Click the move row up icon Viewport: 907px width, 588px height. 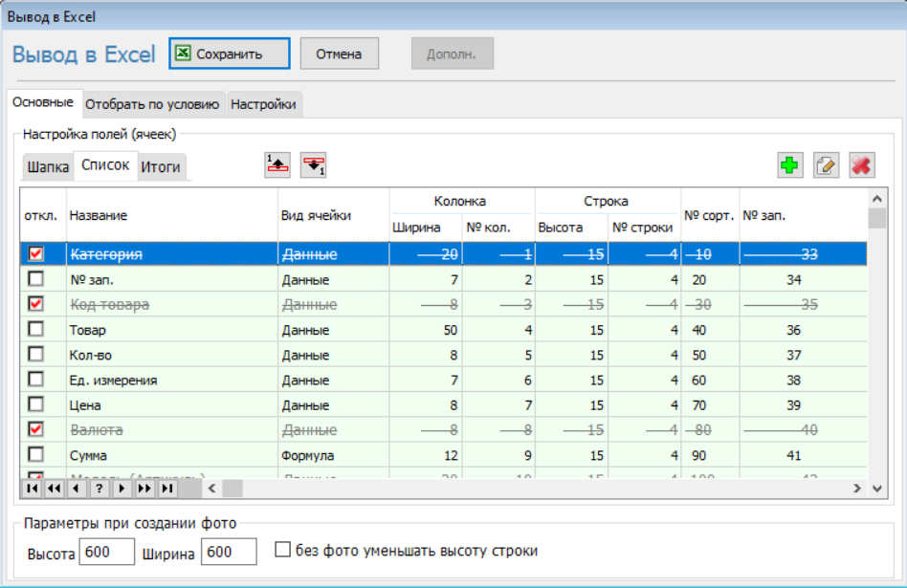277,164
